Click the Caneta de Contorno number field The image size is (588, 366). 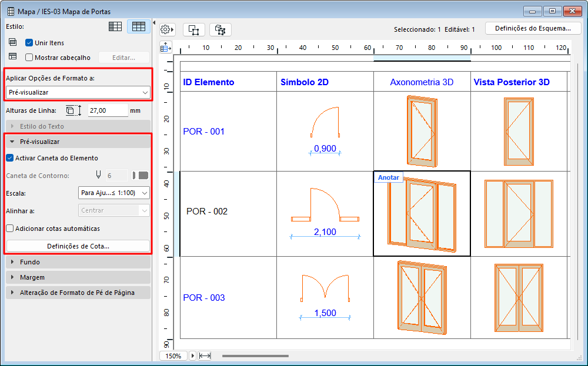[117, 175]
